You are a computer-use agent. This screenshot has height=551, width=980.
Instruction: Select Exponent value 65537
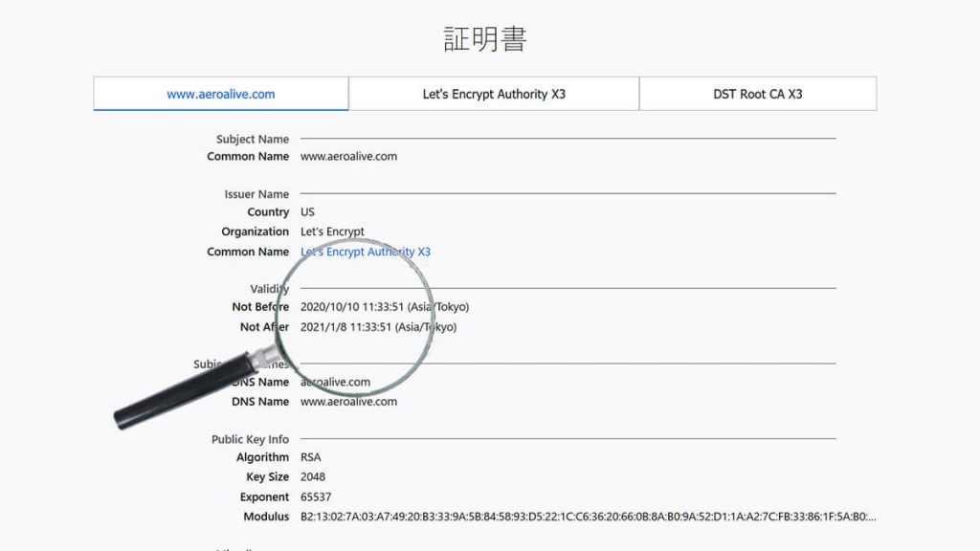[x=316, y=496]
